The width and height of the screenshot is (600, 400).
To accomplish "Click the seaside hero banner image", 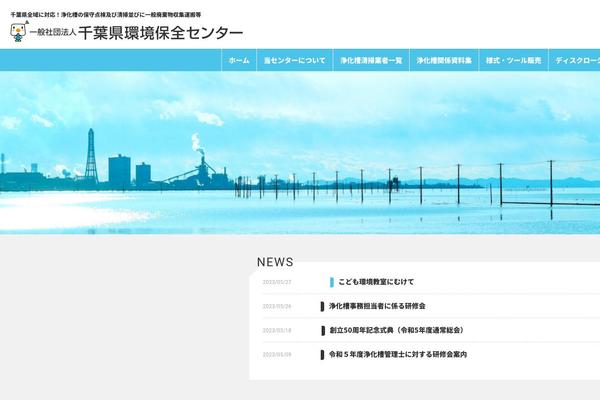I will click(300, 153).
